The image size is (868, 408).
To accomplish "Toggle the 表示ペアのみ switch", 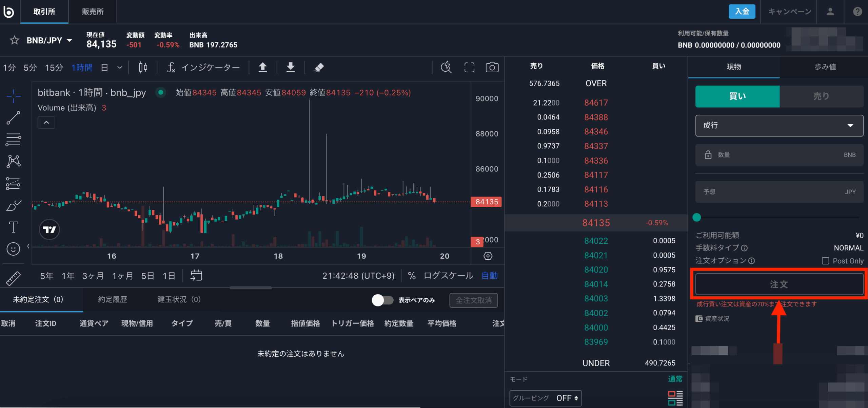I will [382, 300].
